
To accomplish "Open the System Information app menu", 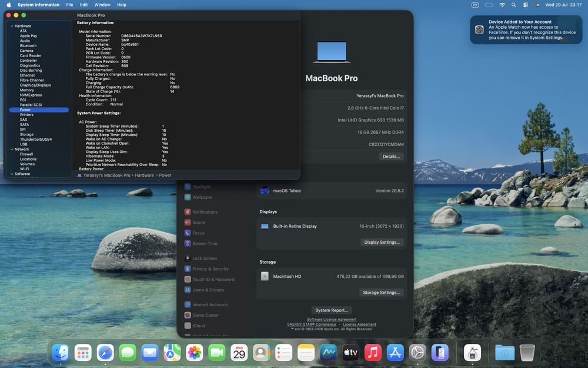I will point(38,5).
